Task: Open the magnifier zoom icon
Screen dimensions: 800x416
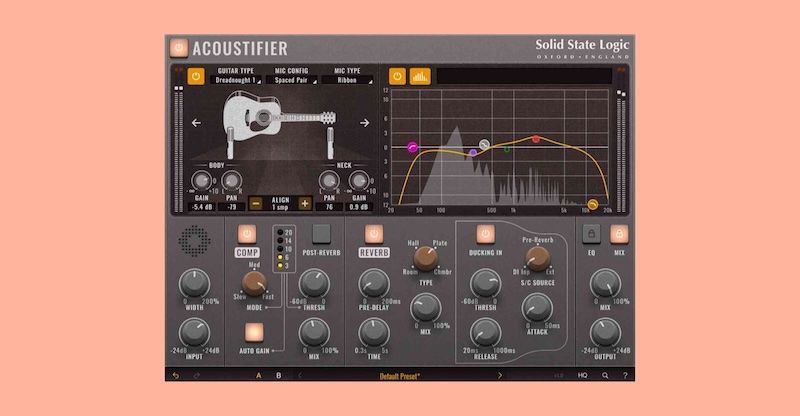Action: tap(605, 376)
